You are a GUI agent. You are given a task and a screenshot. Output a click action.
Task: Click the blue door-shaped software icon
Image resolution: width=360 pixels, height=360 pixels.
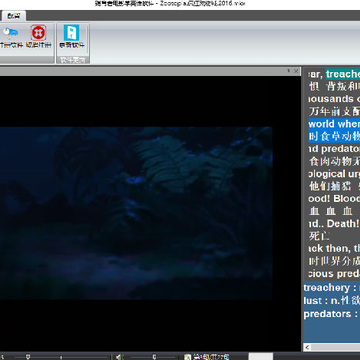72,33
